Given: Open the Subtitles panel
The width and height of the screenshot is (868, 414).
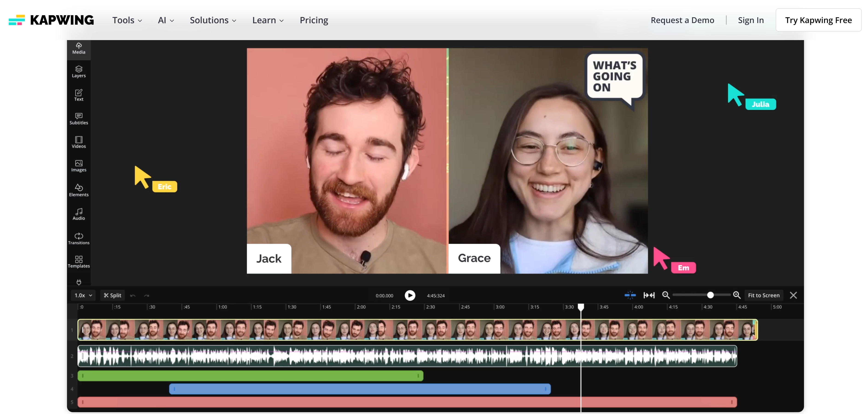Looking at the screenshot, I should 79,119.
